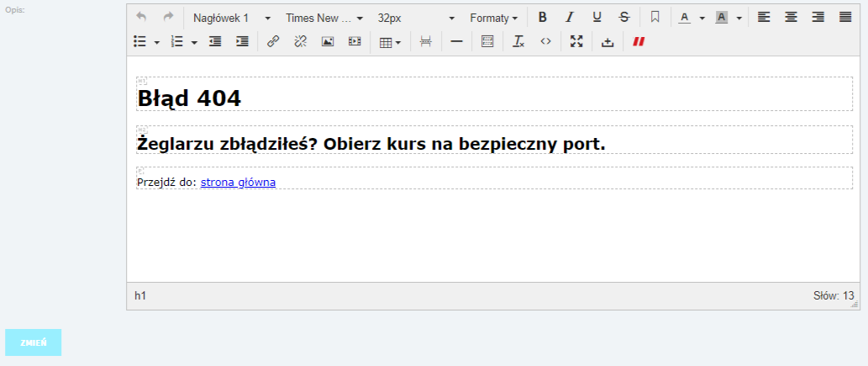Open the table dropdown

click(390, 42)
